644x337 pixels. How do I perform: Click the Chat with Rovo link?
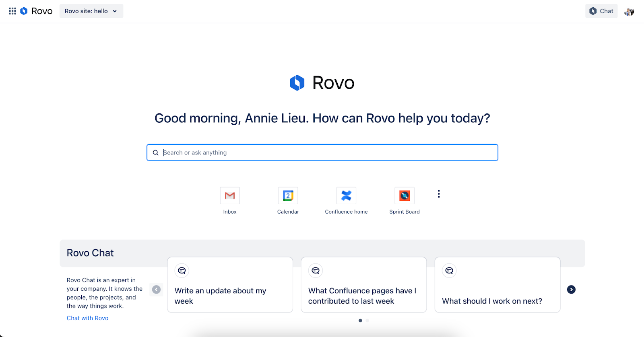point(87,318)
